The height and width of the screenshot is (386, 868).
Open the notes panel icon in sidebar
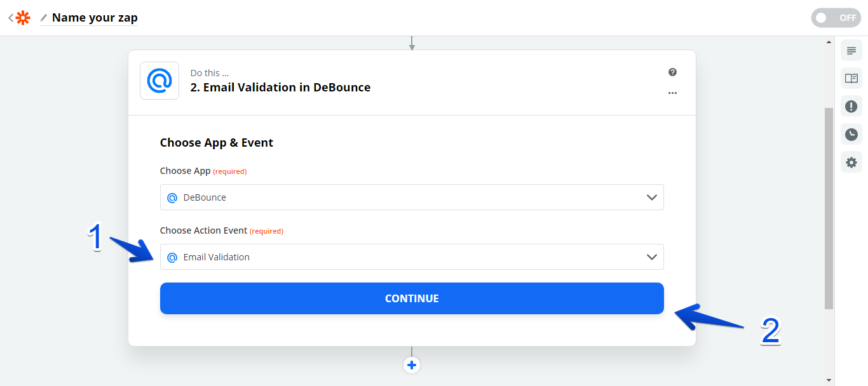coord(851,51)
